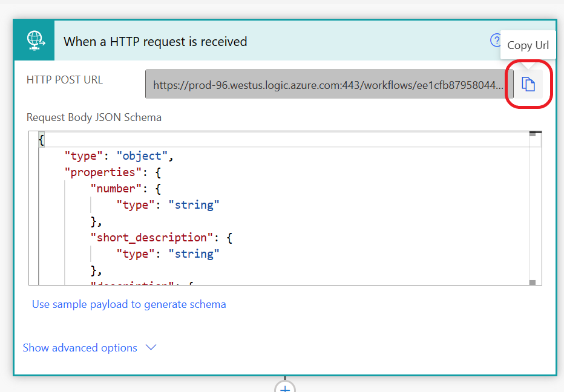Click the schema editor scrollbar bottom handle

pos(533,283)
